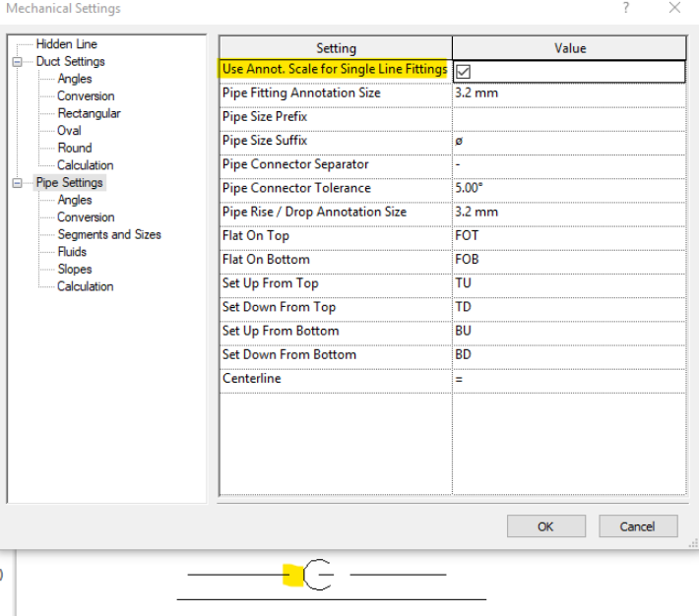Image resolution: width=699 pixels, height=616 pixels.
Task: Select the Pipe Fitting Annotation Size label
Action: coord(301,93)
